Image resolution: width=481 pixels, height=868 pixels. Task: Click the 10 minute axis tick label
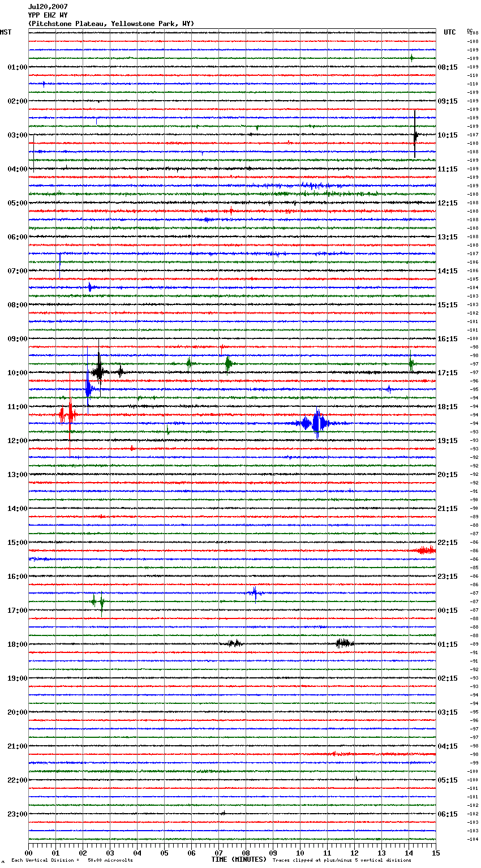point(300,853)
